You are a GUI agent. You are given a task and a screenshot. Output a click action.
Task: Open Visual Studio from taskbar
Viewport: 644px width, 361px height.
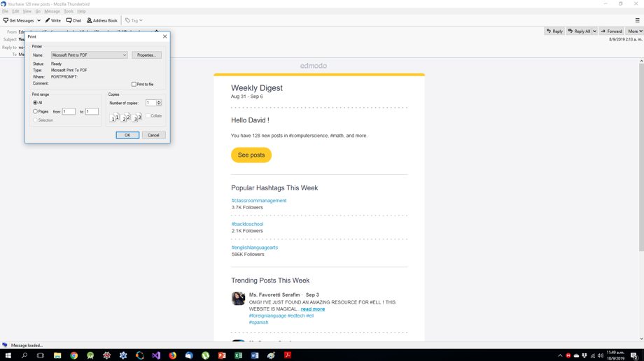coord(156,355)
